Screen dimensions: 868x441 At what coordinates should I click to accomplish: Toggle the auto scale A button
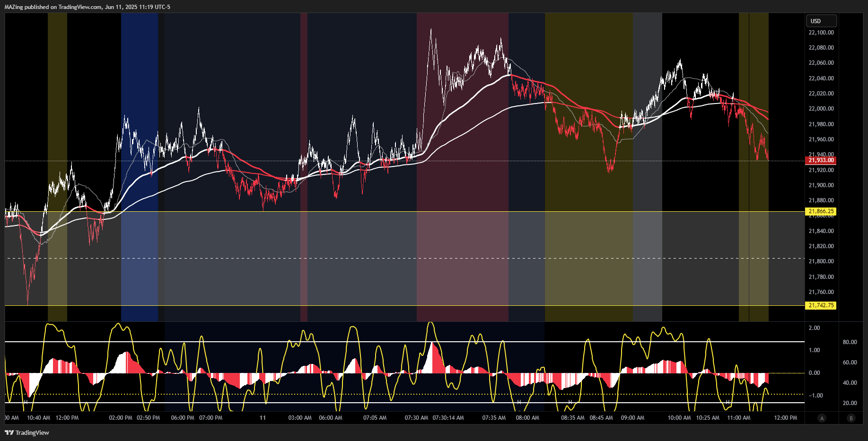pos(822,418)
